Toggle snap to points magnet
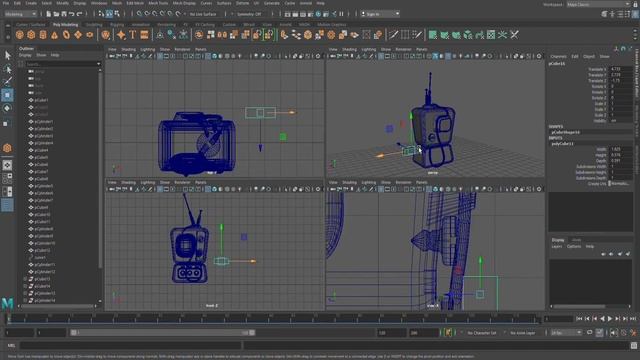This screenshot has width=640, height=360. pyautogui.click(x=155, y=14)
